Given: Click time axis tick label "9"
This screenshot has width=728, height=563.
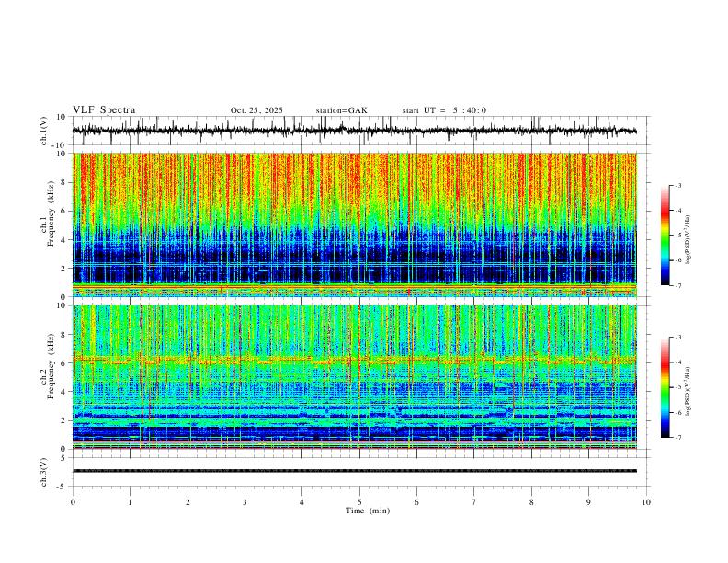Looking at the screenshot, I should coord(588,502).
